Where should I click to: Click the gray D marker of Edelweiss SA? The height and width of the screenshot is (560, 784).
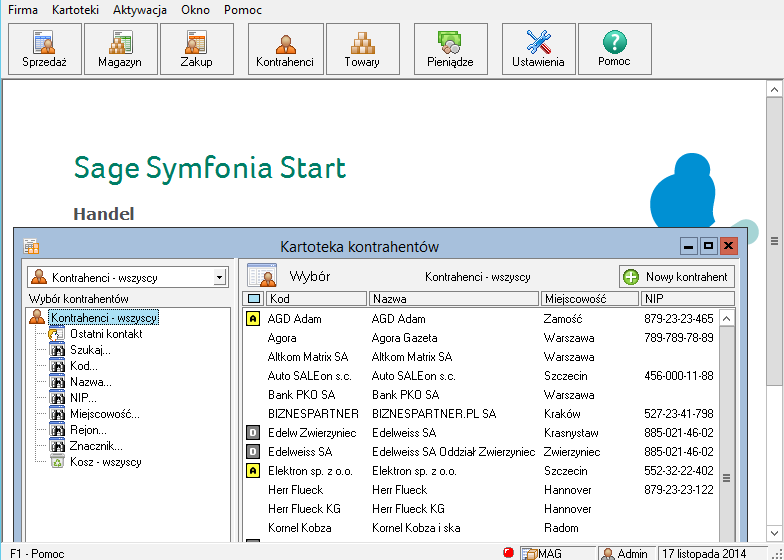pyautogui.click(x=254, y=452)
